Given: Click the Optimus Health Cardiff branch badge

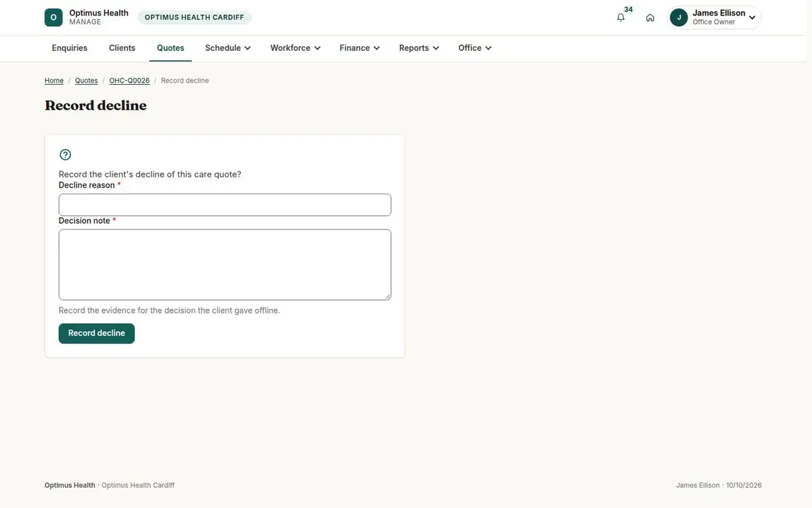Looking at the screenshot, I should point(194,18).
